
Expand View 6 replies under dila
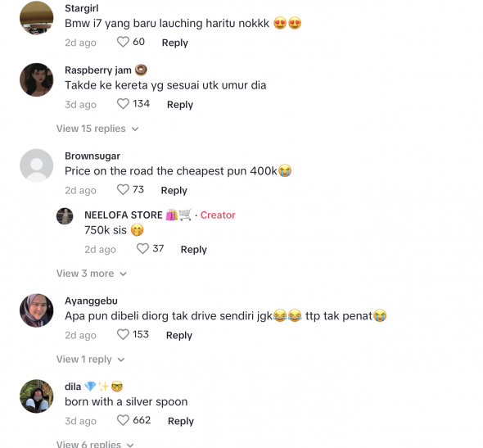click(x=95, y=444)
